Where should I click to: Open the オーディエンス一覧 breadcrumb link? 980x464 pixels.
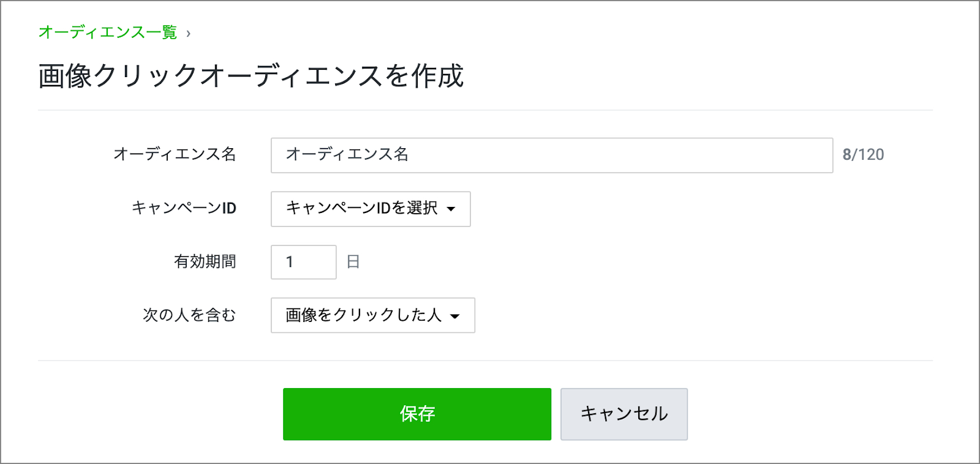click(108, 32)
